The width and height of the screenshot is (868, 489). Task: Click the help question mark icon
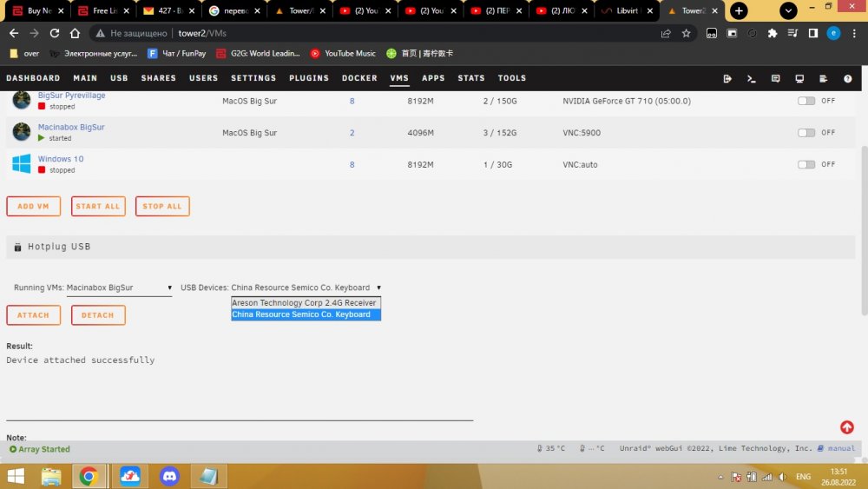(847, 79)
